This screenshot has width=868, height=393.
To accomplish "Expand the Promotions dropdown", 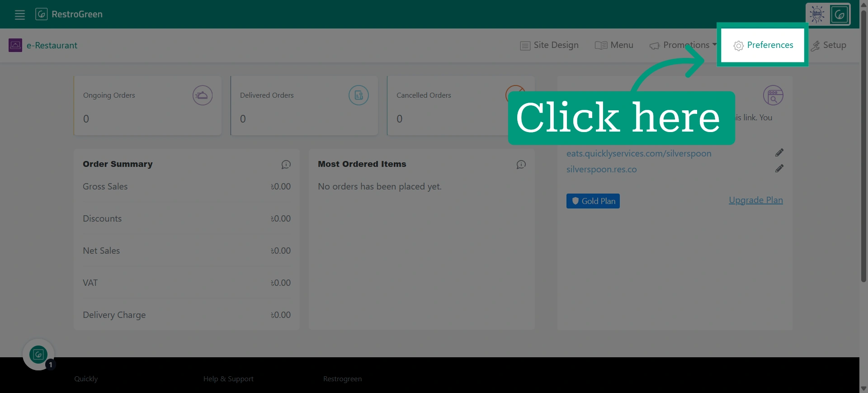I will pyautogui.click(x=683, y=45).
